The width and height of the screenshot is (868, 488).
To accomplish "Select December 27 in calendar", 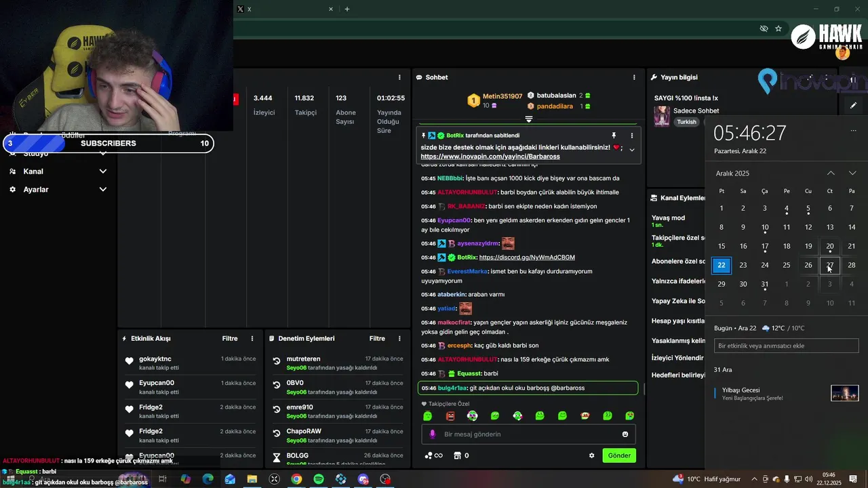I will click(830, 265).
